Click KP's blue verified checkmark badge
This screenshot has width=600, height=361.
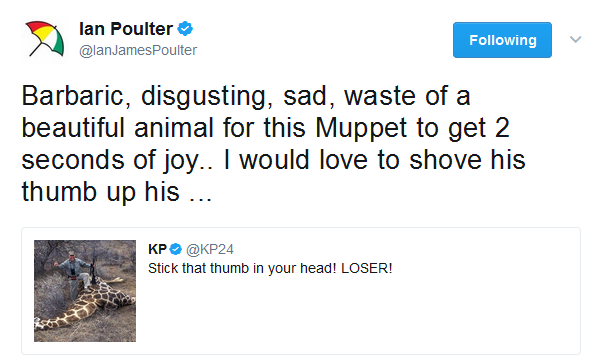(176, 249)
